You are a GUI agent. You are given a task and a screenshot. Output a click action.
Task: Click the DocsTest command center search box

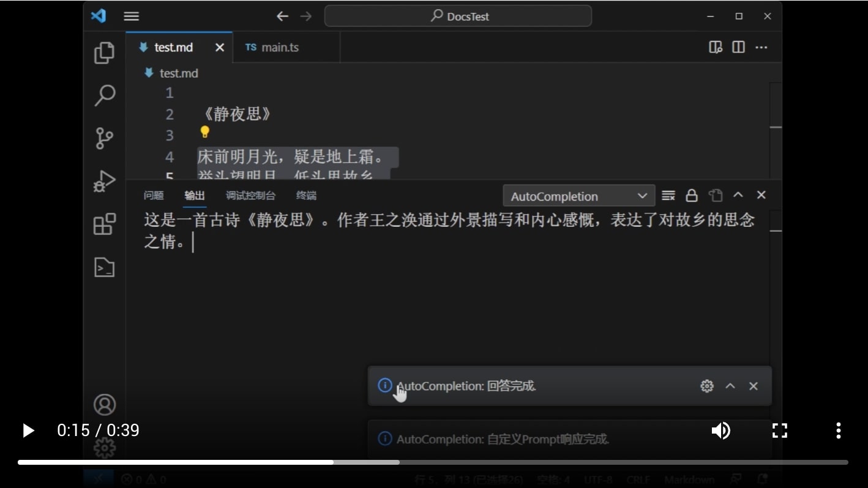[458, 17]
